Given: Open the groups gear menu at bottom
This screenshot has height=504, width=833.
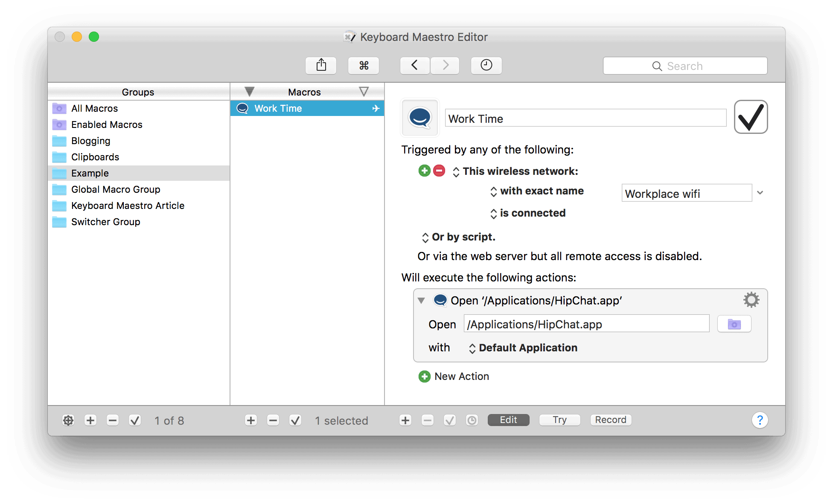Looking at the screenshot, I should [x=68, y=420].
